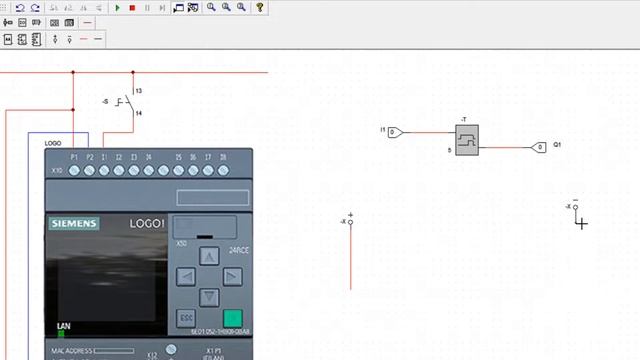Click the I1 terminal screw on LOGO!
Screen dimensions: 640x360
[x=104, y=171]
